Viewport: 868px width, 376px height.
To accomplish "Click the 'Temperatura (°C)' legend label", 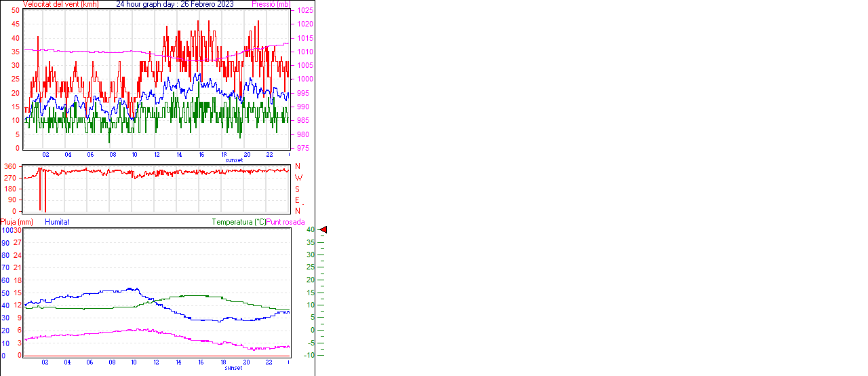I will [239, 222].
